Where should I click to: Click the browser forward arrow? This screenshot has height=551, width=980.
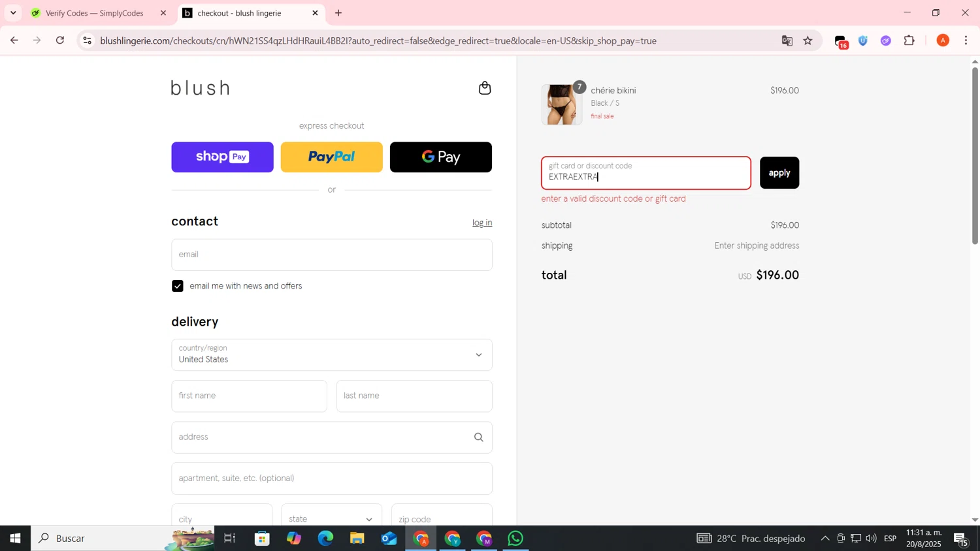[x=37, y=40]
